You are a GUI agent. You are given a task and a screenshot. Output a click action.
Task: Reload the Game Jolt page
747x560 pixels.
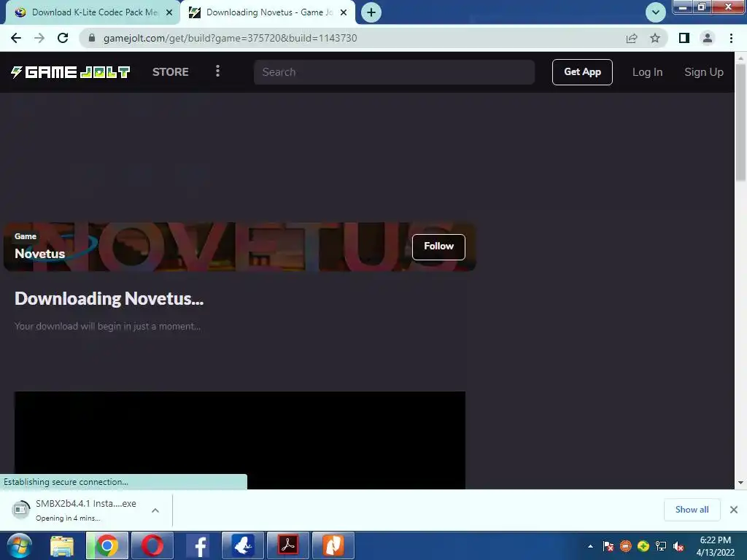tap(63, 38)
